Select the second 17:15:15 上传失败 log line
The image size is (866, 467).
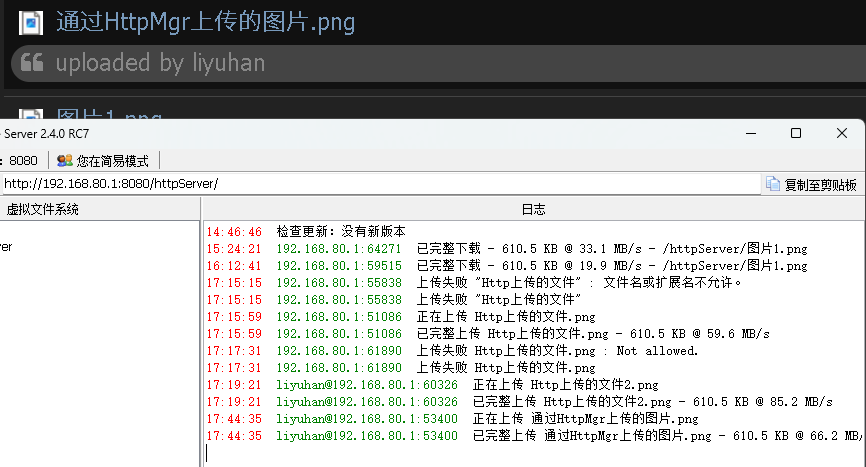[394, 300]
